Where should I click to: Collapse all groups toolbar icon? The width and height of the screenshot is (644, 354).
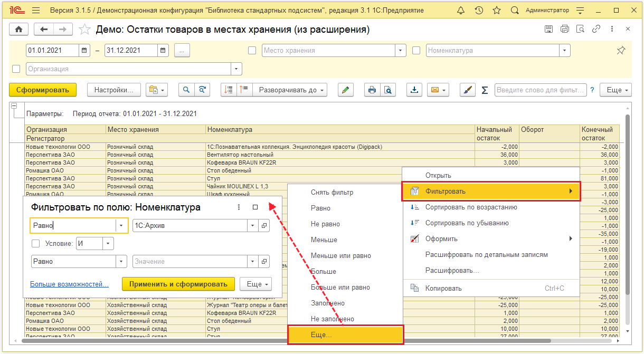(x=229, y=90)
